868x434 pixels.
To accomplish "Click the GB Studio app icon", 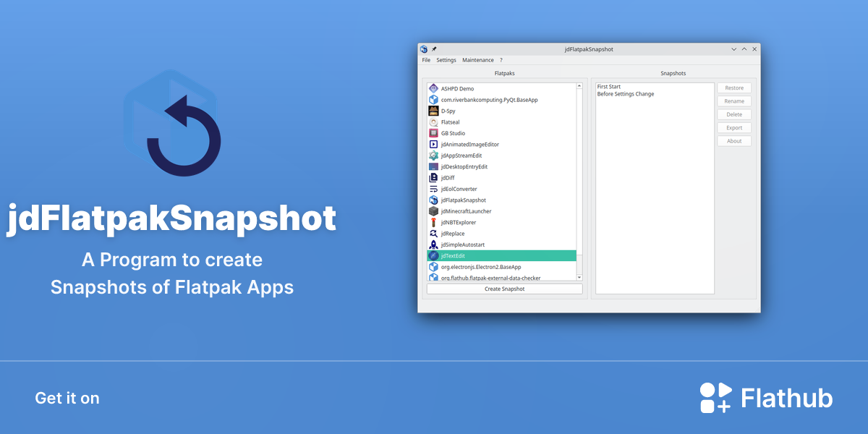I will coord(433,133).
